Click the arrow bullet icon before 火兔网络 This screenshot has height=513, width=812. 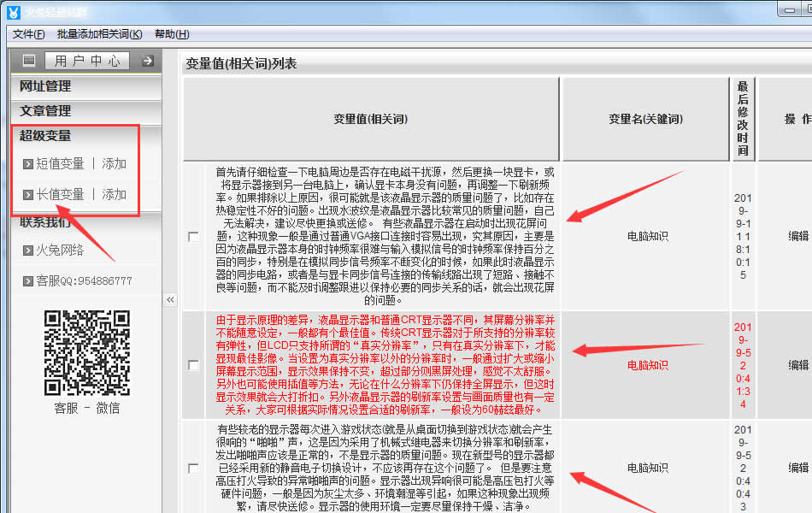pyautogui.click(x=28, y=251)
